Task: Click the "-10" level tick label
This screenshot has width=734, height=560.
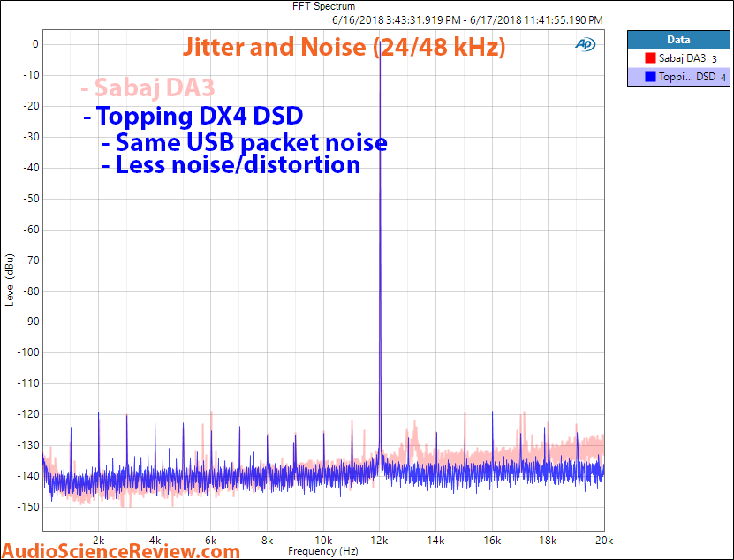Action: (32, 75)
